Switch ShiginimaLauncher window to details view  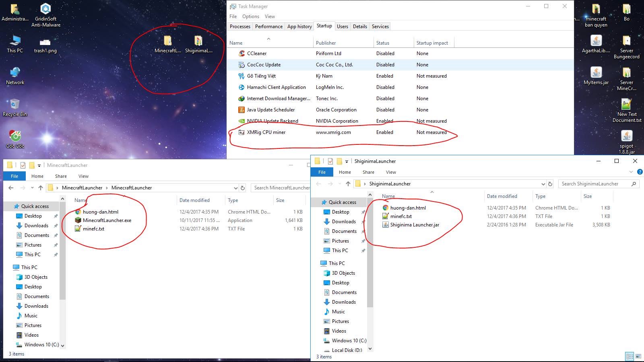click(x=630, y=356)
